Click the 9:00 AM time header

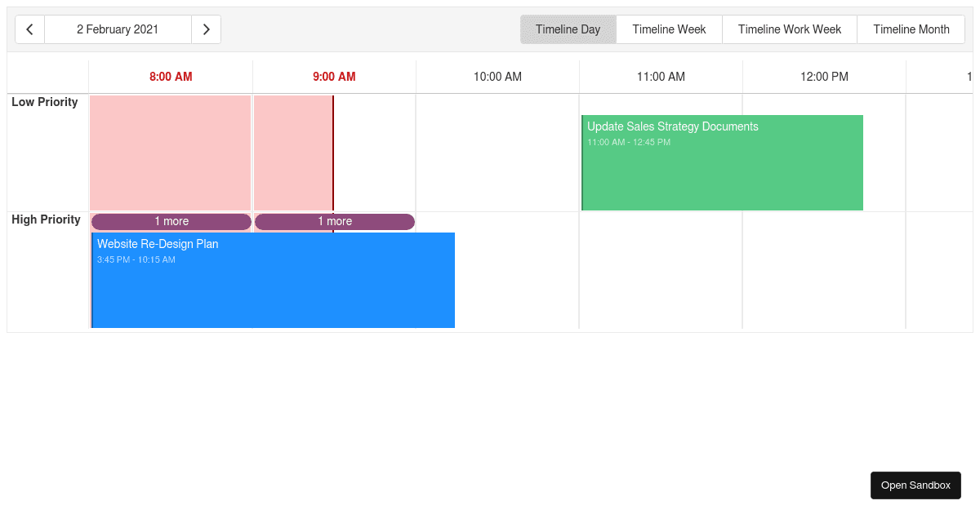(x=334, y=76)
